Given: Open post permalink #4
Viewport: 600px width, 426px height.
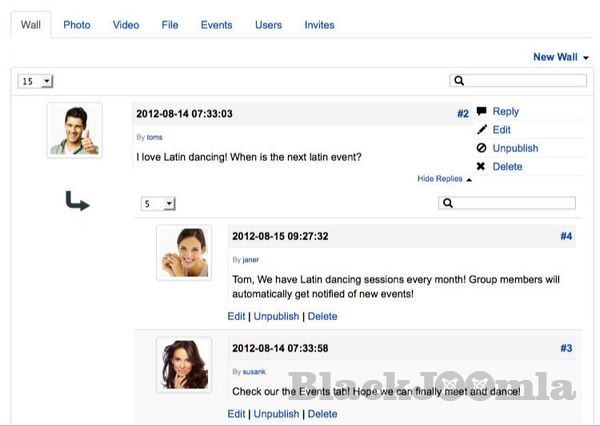Looking at the screenshot, I should [x=566, y=236].
